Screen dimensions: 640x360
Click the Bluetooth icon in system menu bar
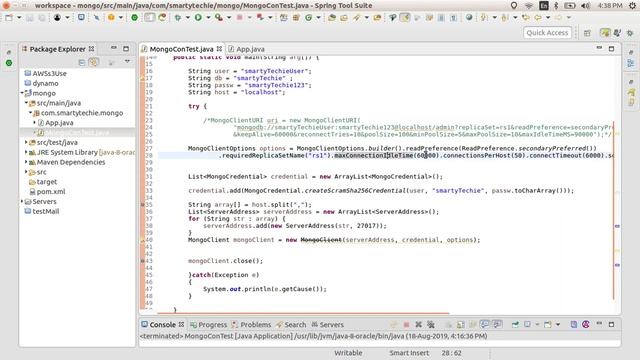coord(556,5)
